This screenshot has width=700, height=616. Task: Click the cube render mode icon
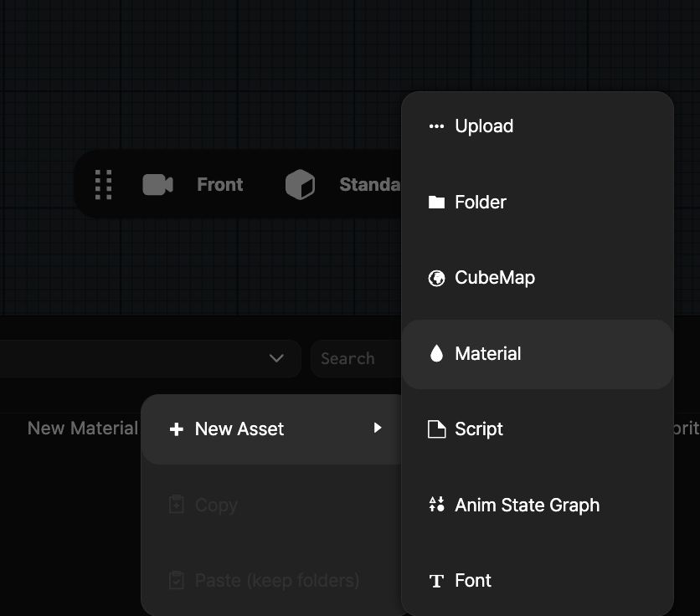pyautogui.click(x=300, y=184)
